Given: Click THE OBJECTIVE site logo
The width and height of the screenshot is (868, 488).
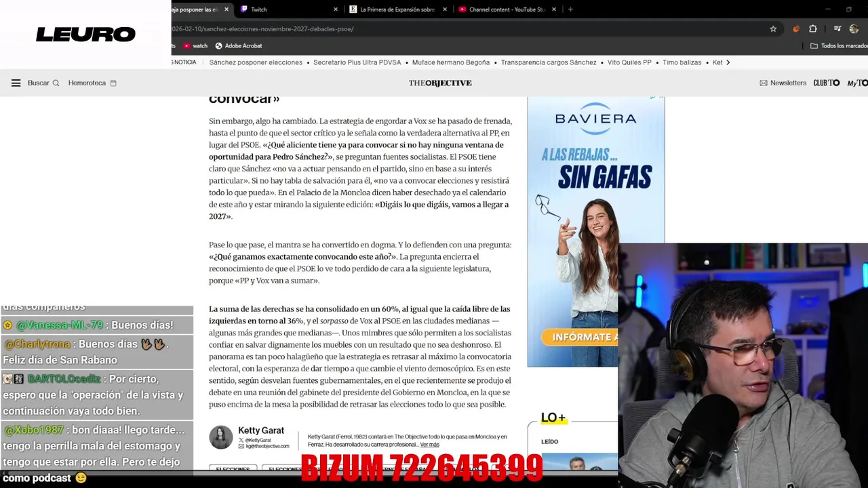Looking at the screenshot, I should click(x=440, y=83).
